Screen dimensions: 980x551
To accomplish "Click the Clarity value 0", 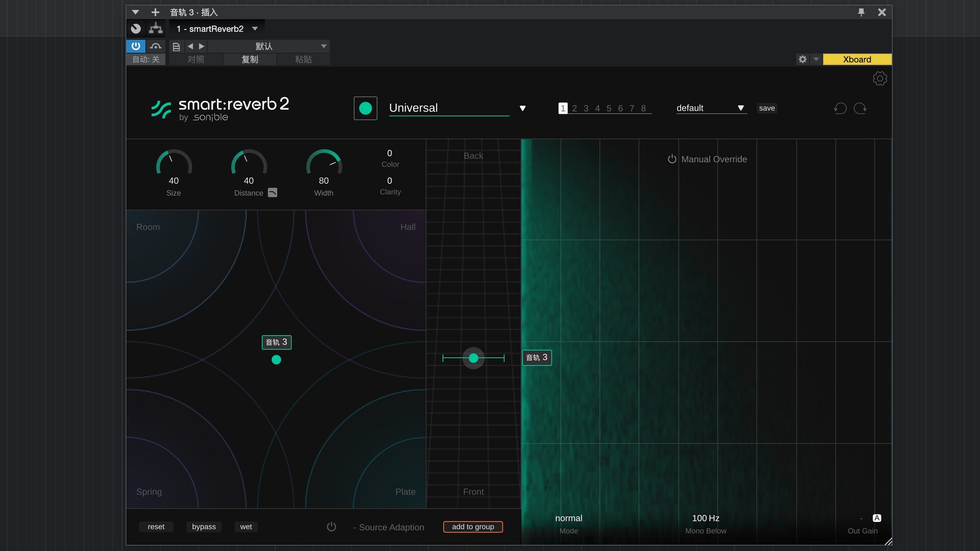I will [x=389, y=181].
